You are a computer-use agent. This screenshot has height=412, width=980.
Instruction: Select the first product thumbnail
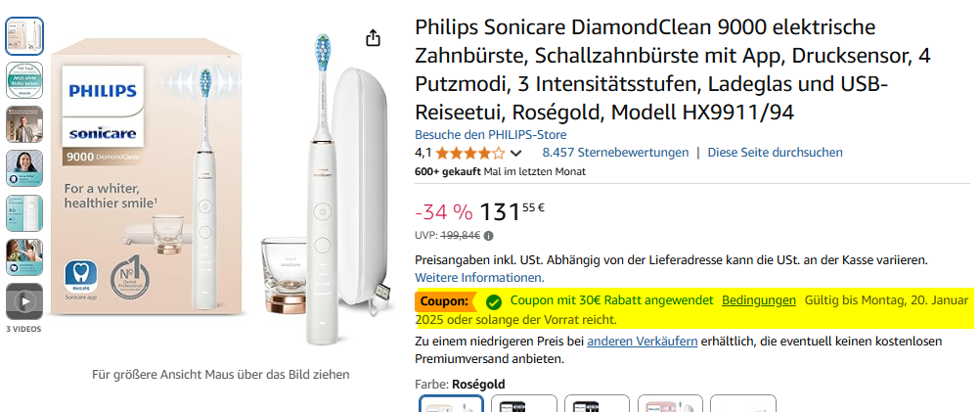24,35
